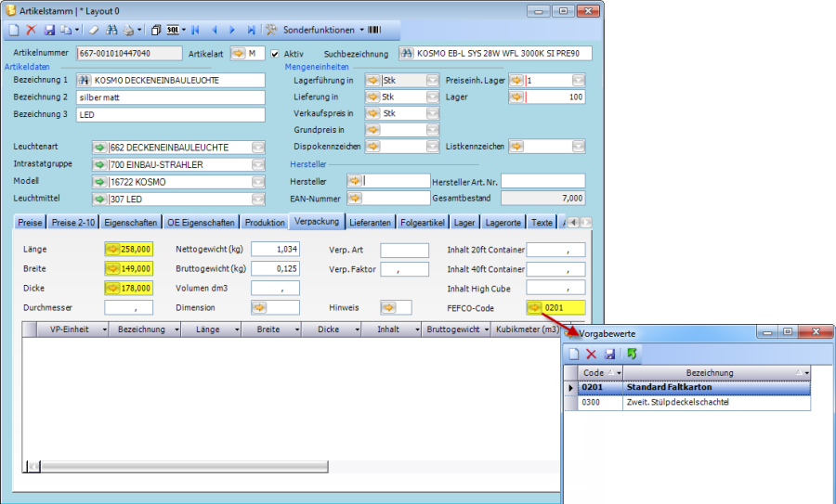Screen dimensions: 836x504
Task: Toggle the Aktiv checkbox
Action: 274,54
